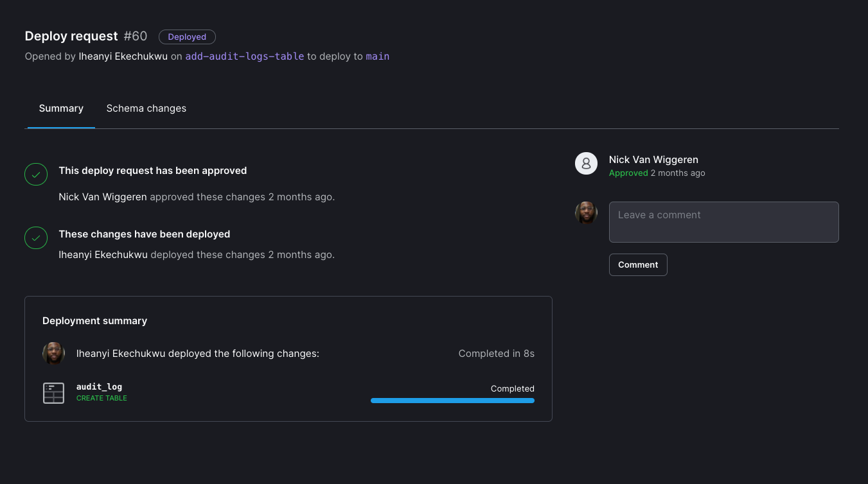The image size is (868, 484).
Task: Select the audit_log table name
Action: click(99, 386)
